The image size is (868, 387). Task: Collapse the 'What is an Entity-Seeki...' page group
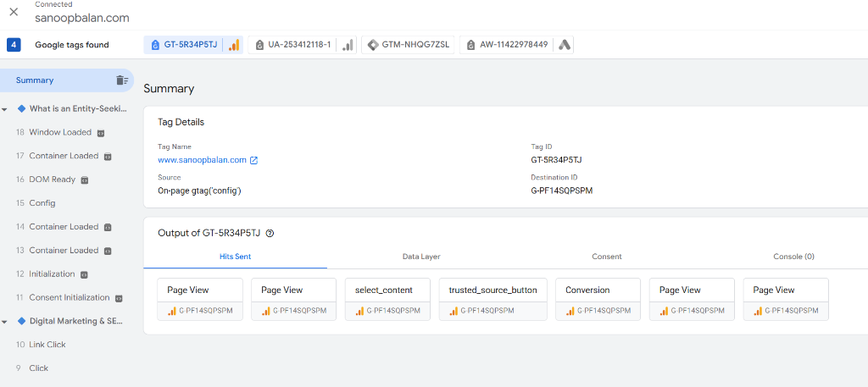click(4, 109)
